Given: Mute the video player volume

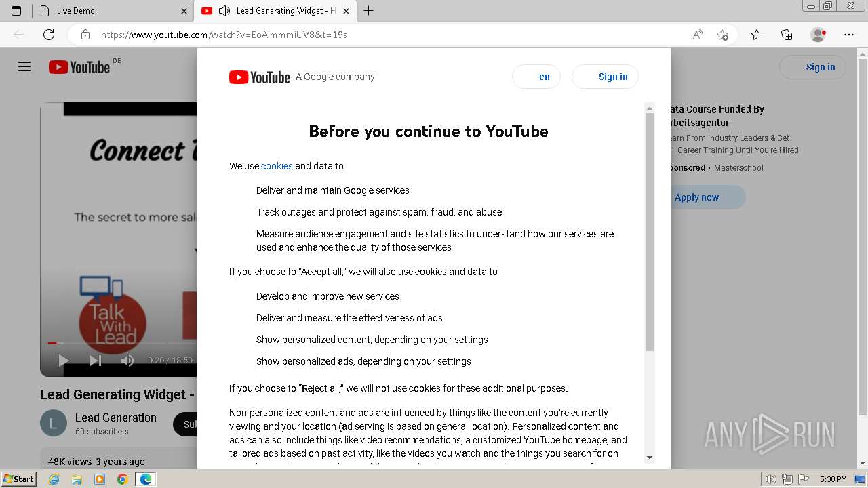Looking at the screenshot, I should (127, 361).
